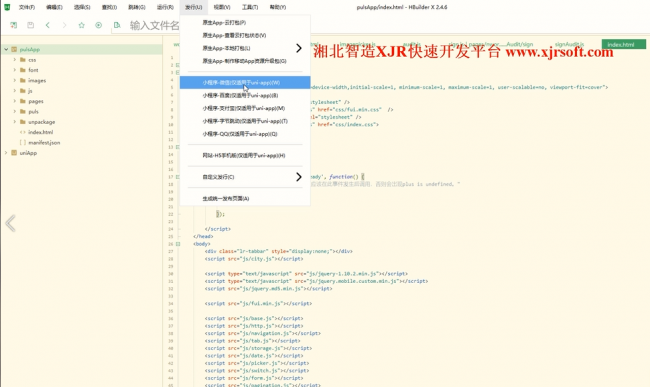Image resolution: width=650 pixels, height=387 pixels.
Task: Select manifest.json in the project tree
Action: (x=44, y=143)
